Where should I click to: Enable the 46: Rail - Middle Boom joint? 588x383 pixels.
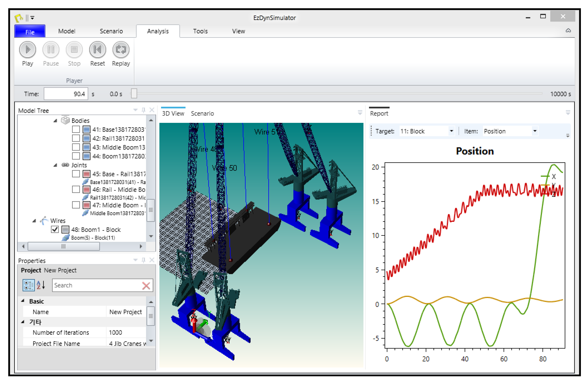76,190
